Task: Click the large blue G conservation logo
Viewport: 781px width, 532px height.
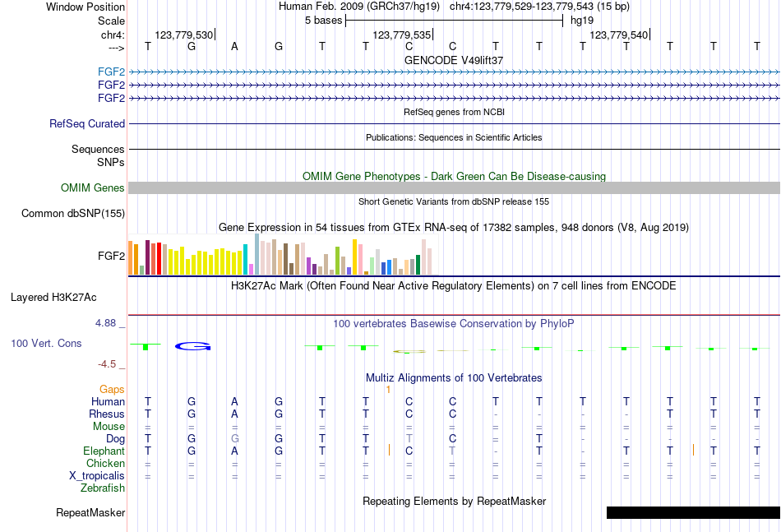Action: pos(192,346)
